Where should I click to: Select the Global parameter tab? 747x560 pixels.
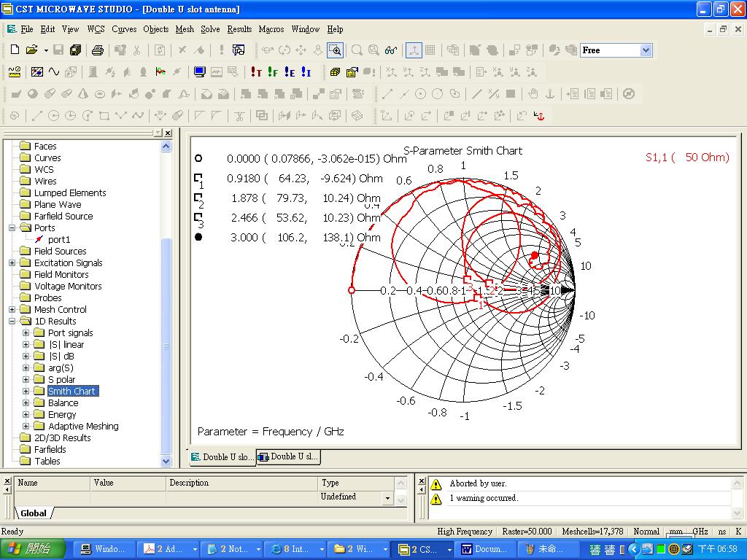point(34,513)
